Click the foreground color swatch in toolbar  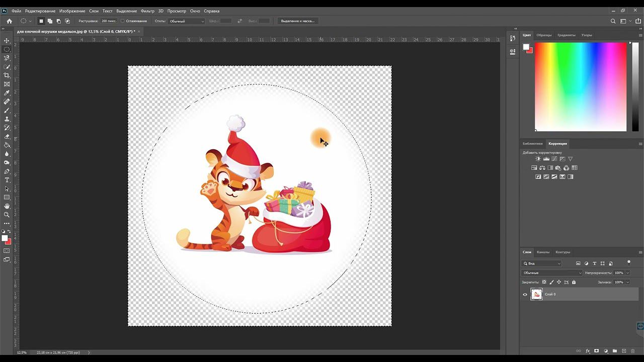[5, 238]
